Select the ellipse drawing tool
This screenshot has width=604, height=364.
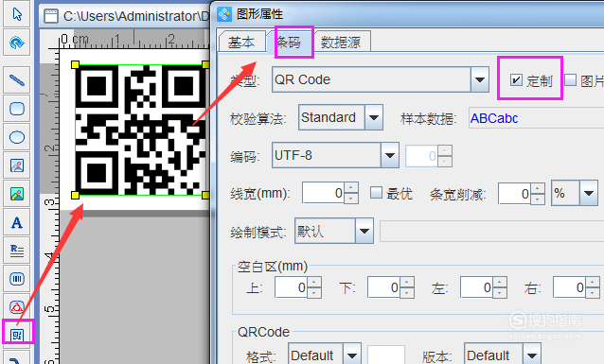16,137
